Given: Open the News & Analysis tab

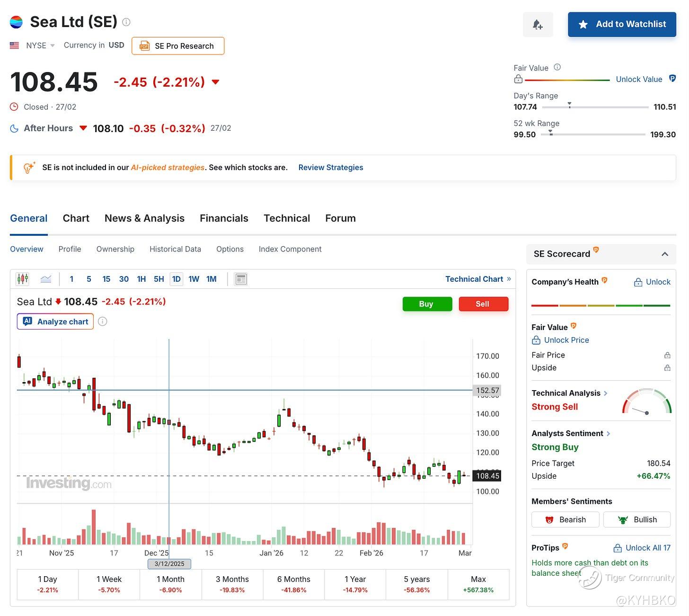Looking at the screenshot, I should [x=144, y=218].
